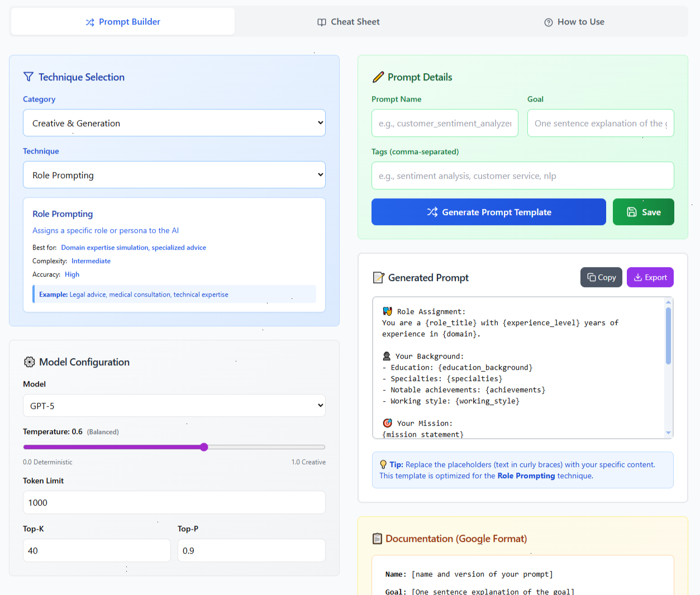700x595 pixels.
Task: Export the generated prompt
Action: click(650, 277)
